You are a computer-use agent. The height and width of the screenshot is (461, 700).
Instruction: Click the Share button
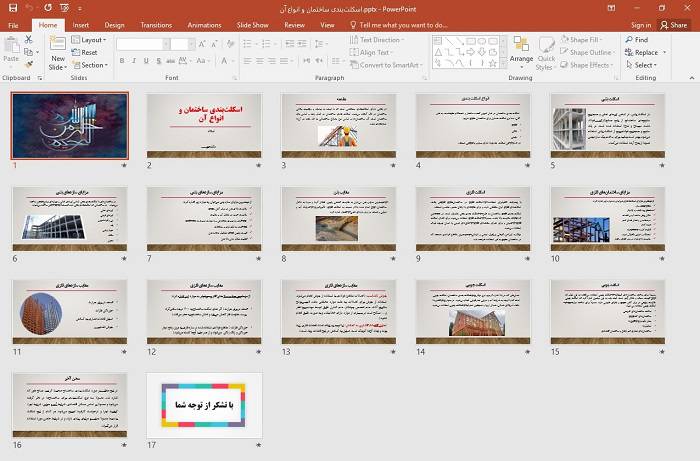pos(674,25)
